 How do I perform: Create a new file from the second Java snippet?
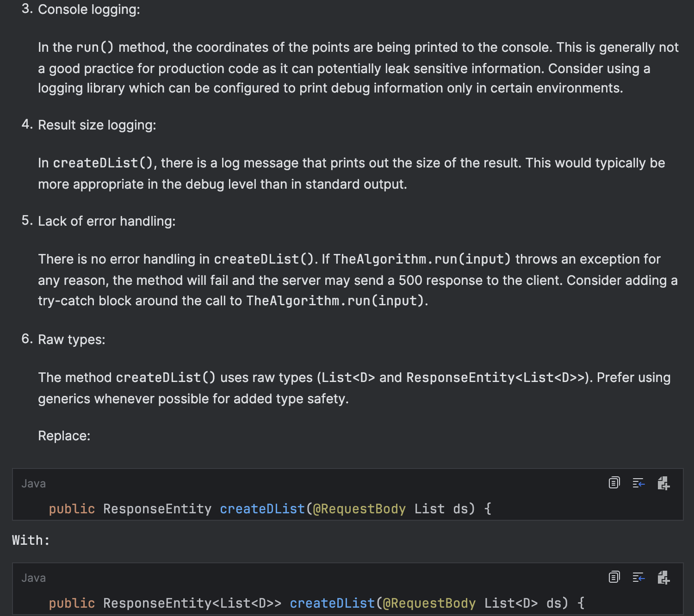click(x=663, y=578)
